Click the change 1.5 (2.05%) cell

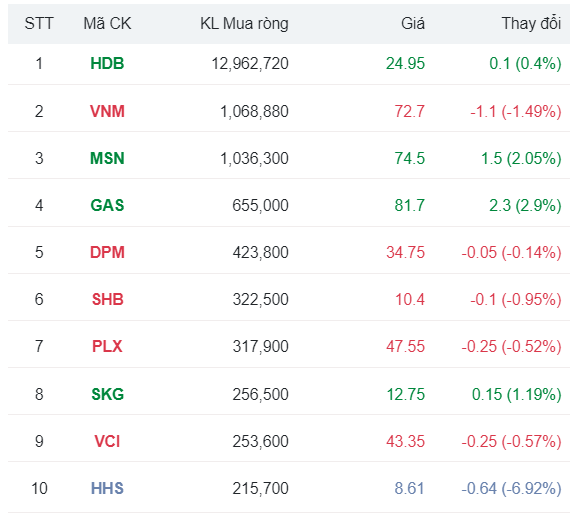tap(521, 158)
